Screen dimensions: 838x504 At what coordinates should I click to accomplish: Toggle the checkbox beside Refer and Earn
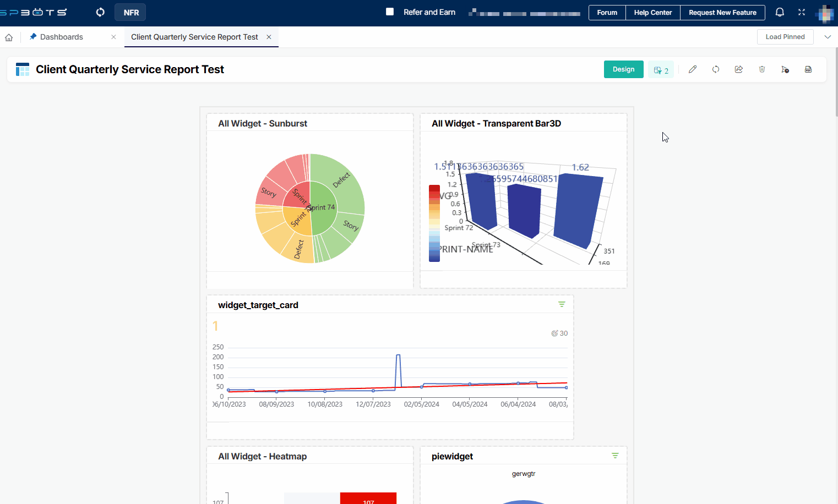click(391, 12)
